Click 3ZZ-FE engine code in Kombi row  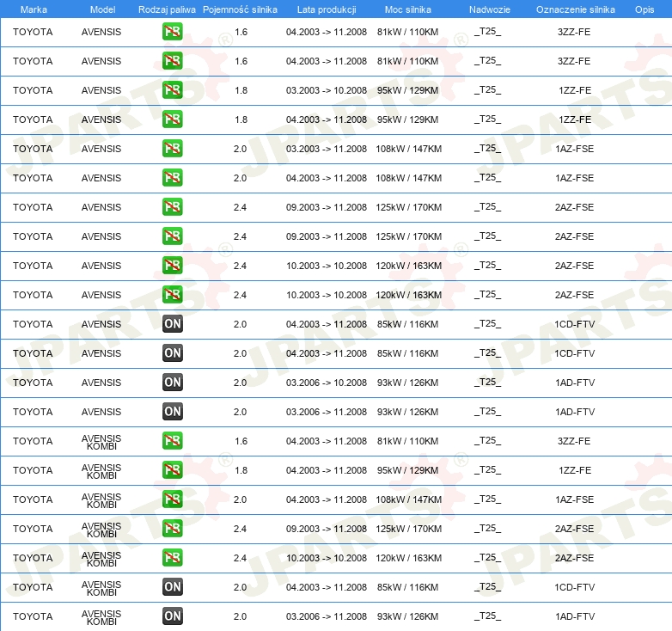574,441
